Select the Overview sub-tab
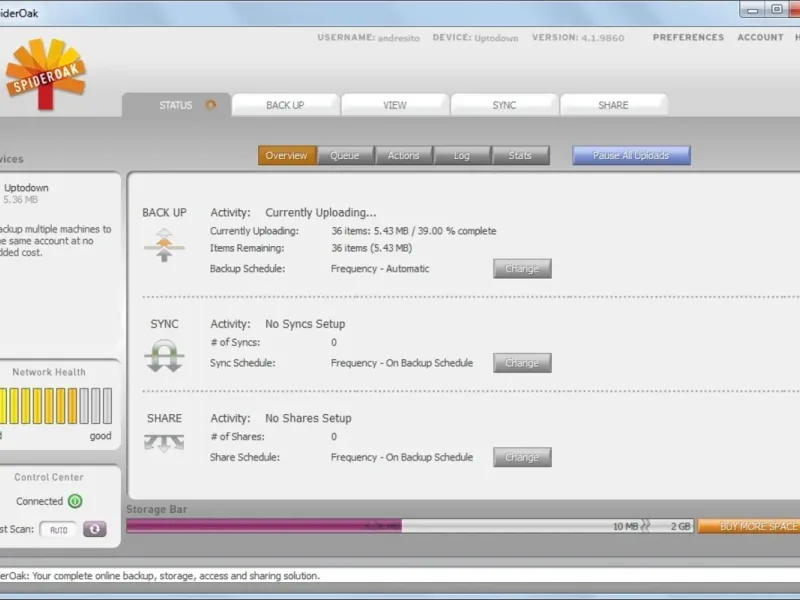 point(287,156)
